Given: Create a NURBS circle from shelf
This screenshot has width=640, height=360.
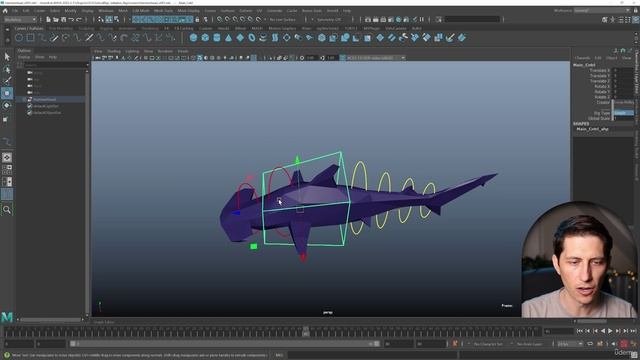Looking at the screenshot, I should pos(19,38).
